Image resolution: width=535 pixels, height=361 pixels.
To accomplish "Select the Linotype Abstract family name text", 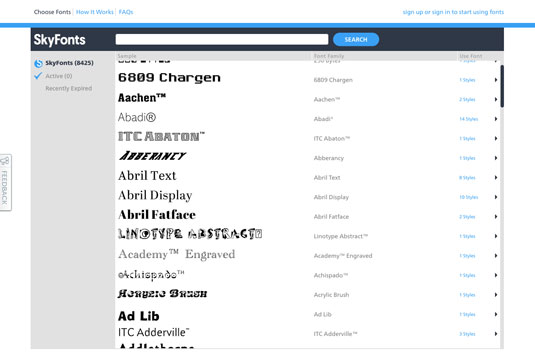I will pyautogui.click(x=341, y=236).
